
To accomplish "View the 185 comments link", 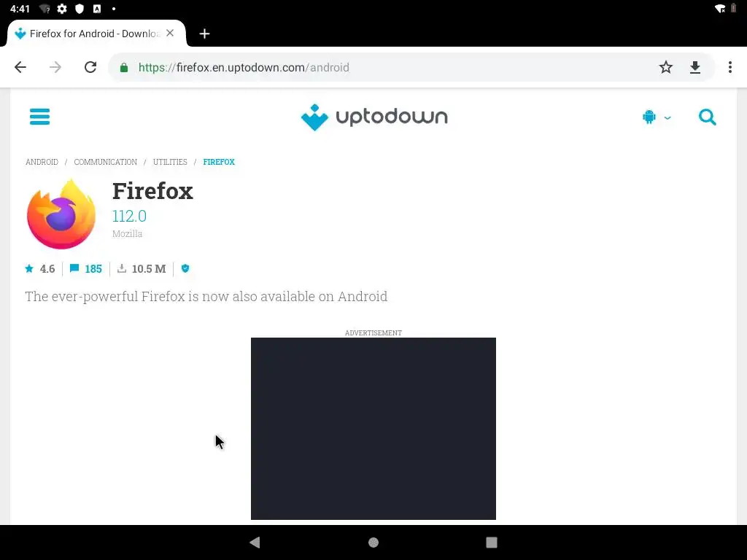I will click(86, 268).
